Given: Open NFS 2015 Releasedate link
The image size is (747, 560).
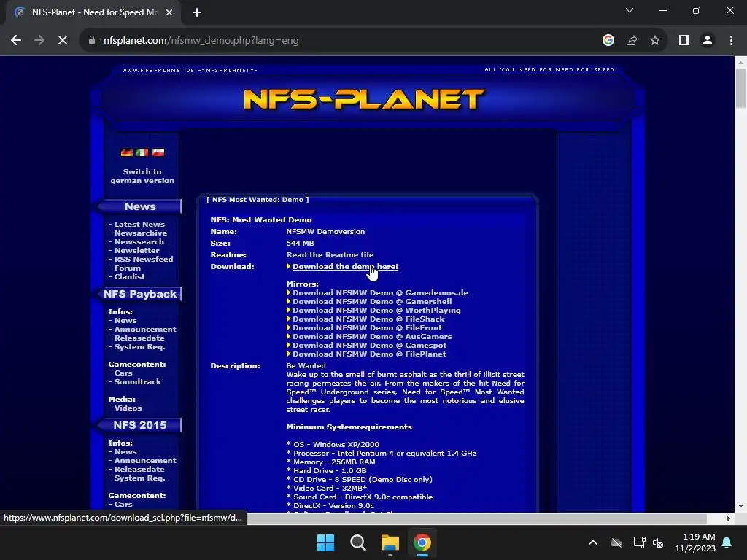Looking at the screenshot, I should (139, 470).
